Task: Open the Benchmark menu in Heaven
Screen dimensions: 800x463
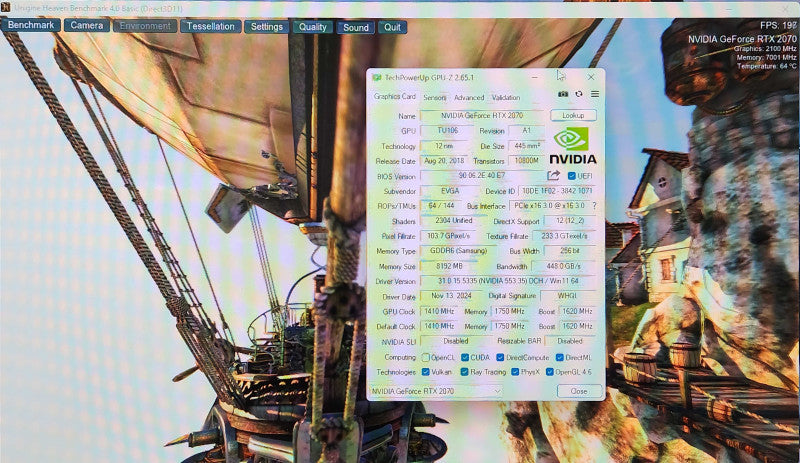Action: point(31,25)
